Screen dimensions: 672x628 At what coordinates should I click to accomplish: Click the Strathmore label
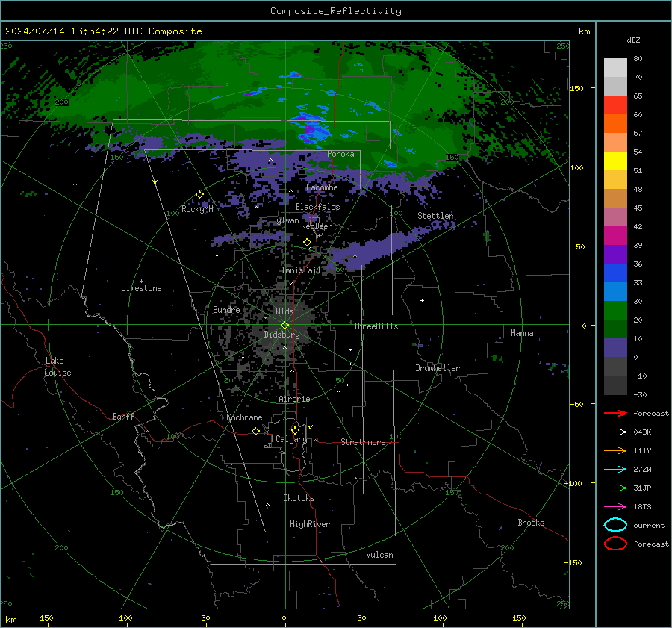point(363,442)
